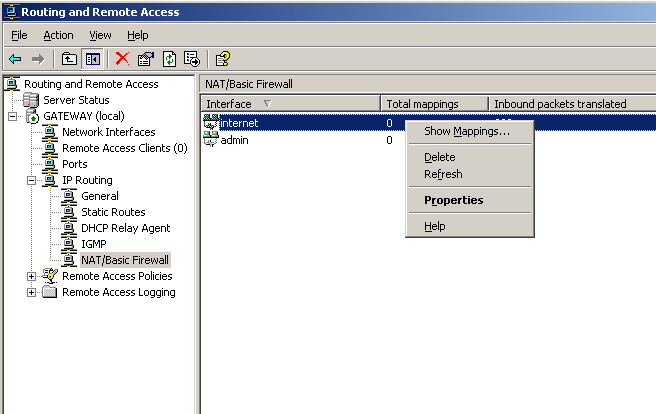Viewport: 656px width, 414px height.
Task: Click the red X Delete toolbar icon
Action: pos(122,59)
